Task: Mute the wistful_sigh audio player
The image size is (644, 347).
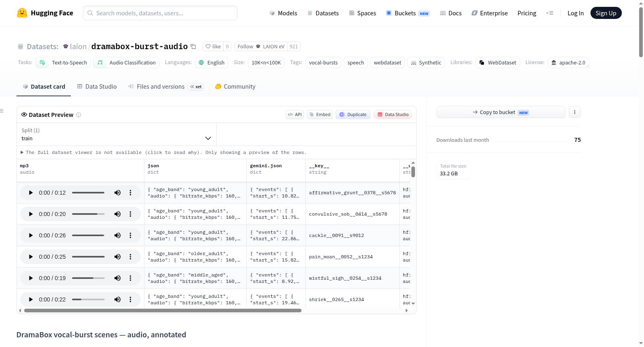Action: click(x=118, y=278)
